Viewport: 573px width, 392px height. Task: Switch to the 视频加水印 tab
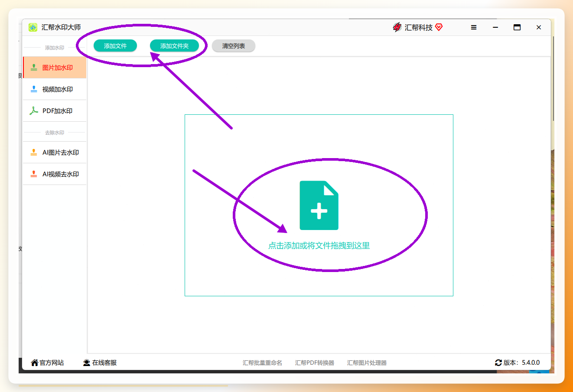coord(55,89)
